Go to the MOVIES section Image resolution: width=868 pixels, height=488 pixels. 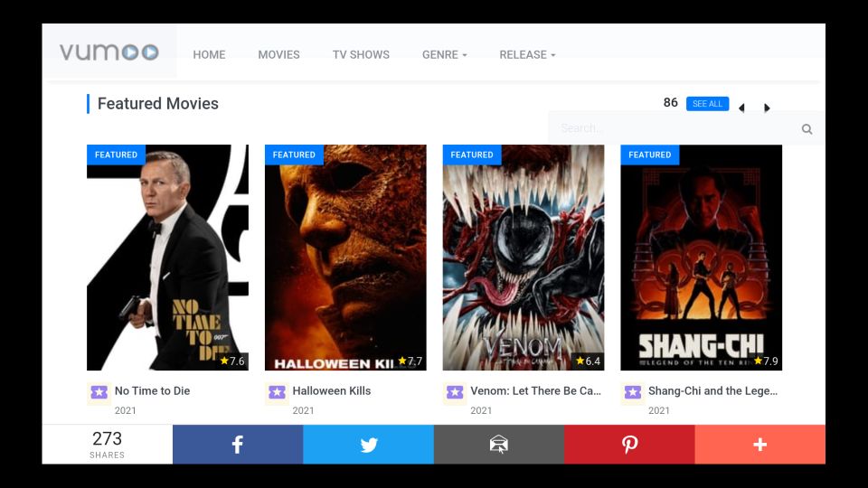click(x=279, y=55)
